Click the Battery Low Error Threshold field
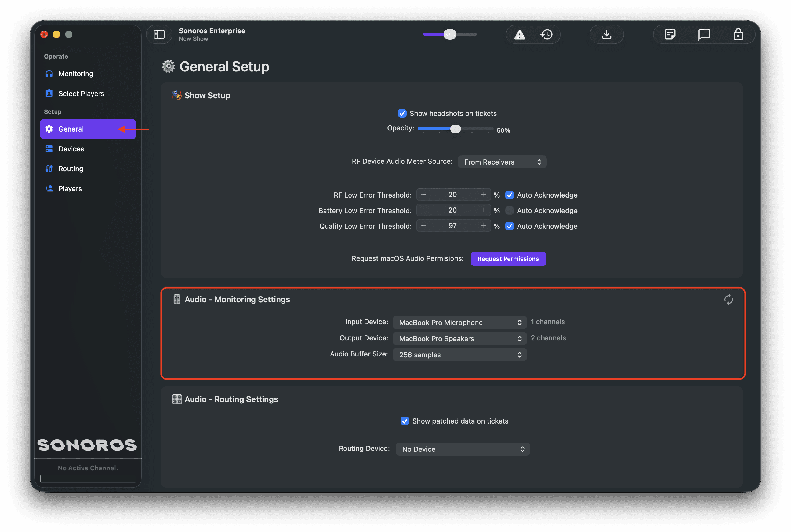 [x=453, y=210]
